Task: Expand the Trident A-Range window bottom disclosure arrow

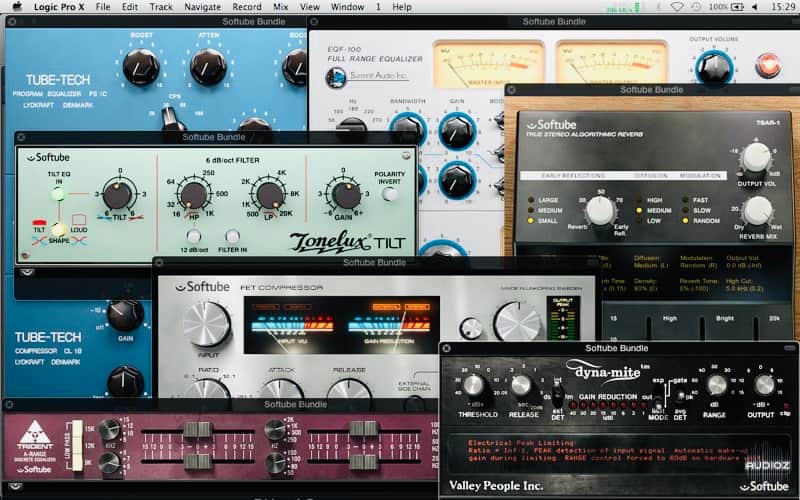Action: click(16, 486)
